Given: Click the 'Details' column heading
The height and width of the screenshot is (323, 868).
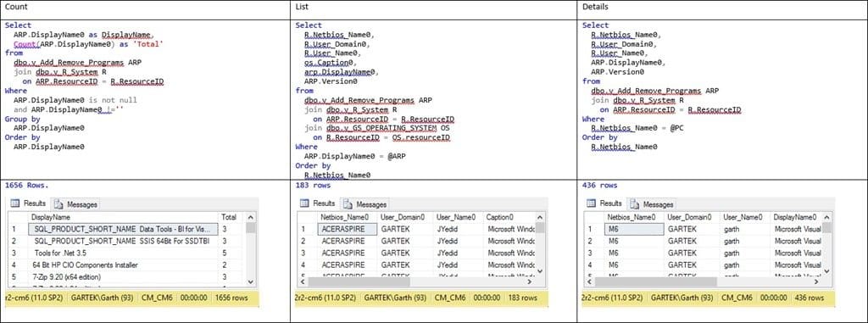Looking at the screenshot, I should pyautogui.click(x=595, y=7).
